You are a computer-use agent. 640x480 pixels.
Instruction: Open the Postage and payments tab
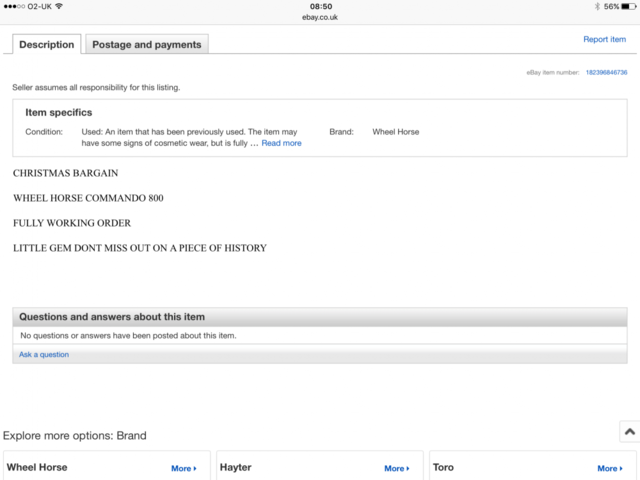(x=146, y=44)
